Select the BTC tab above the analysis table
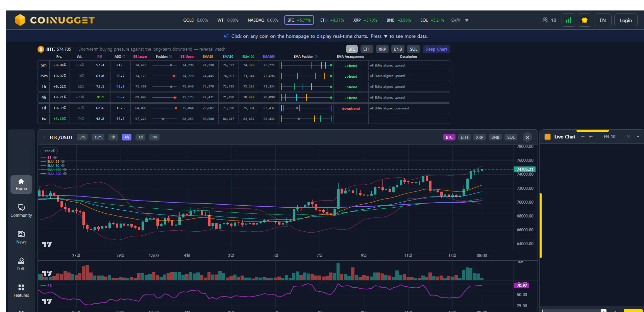This screenshot has width=644, height=312. pyautogui.click(x=352, y=49)
